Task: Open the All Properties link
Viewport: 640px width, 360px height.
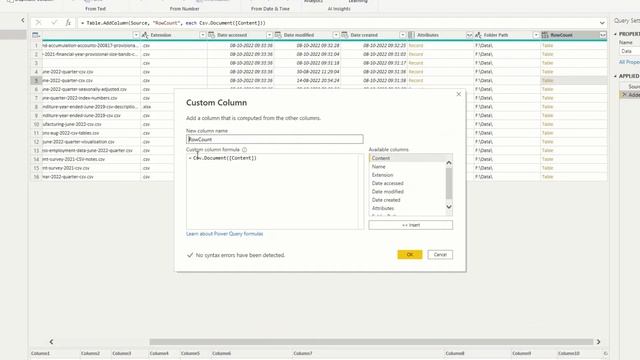Action: point(629,62)
